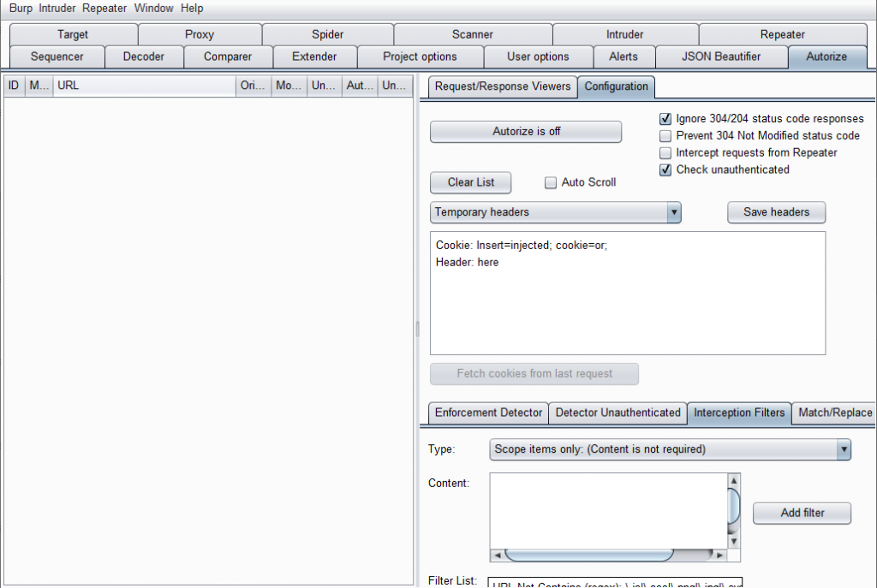Open the Sequencer tab
Image resolution: width=877 pixels, height=588 pixels.
point(57,56)
